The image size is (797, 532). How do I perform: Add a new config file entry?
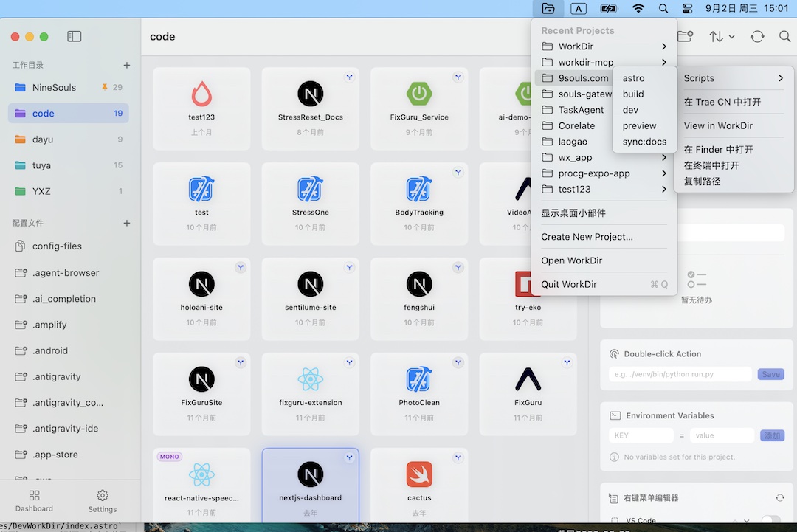(127, 223)
